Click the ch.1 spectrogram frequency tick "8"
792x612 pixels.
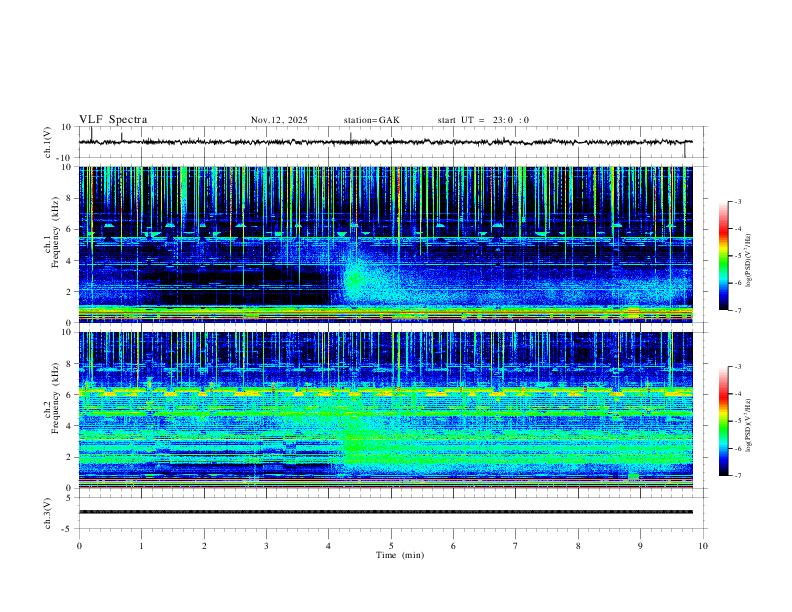[70, 198]
